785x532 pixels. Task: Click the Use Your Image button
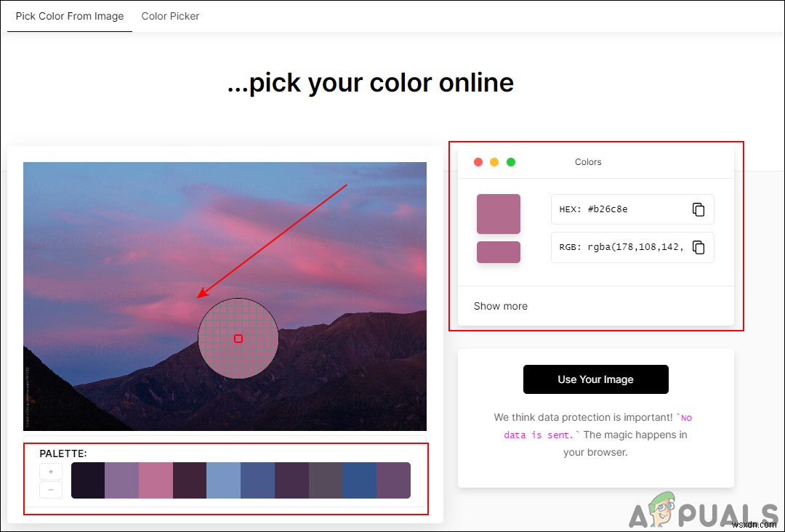[595, 379]
